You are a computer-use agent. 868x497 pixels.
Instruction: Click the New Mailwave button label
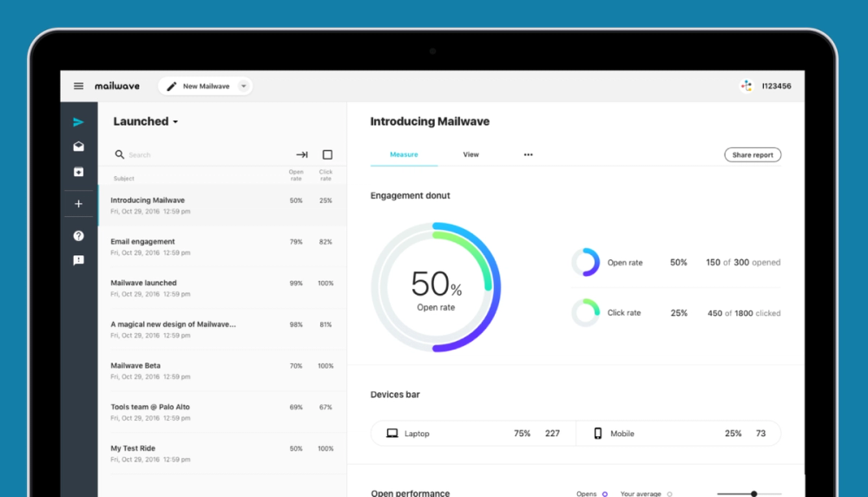[x=206, y=87]
